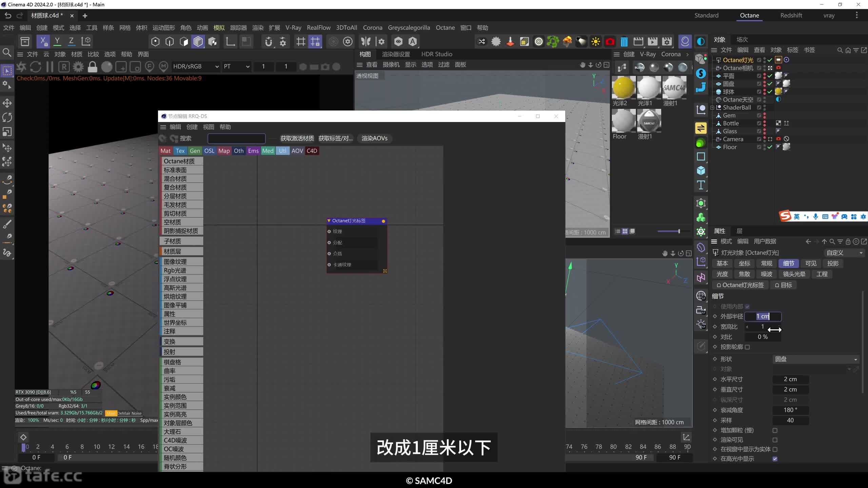Viewport: 868px width, 488px height.
Task: Select the Scale tool in left toolbar
Action: click(x=7, y=131)
